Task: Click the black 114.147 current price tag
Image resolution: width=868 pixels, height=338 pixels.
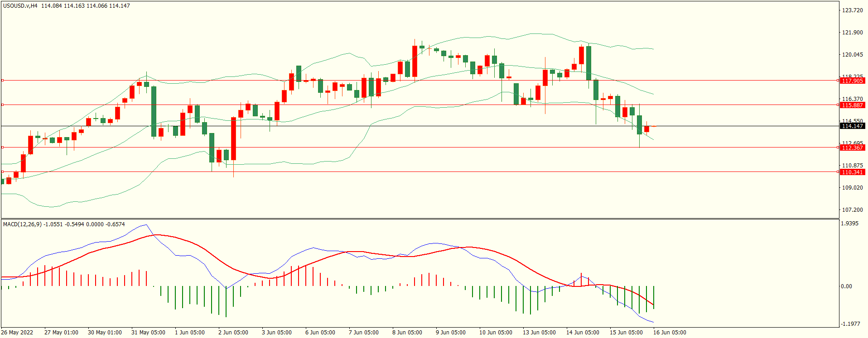Action: point(852,126)
